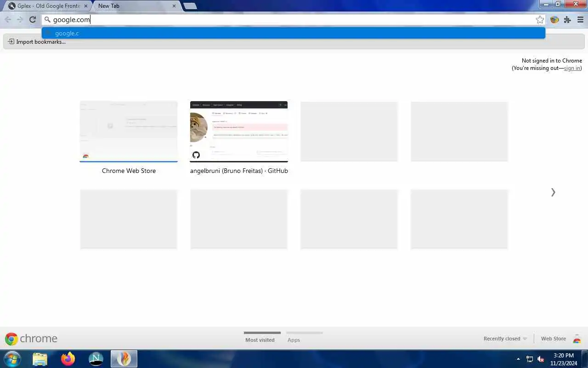Open the Windows Start menu
This screenshot has height=368, width=588.
[x=12, y=359]
